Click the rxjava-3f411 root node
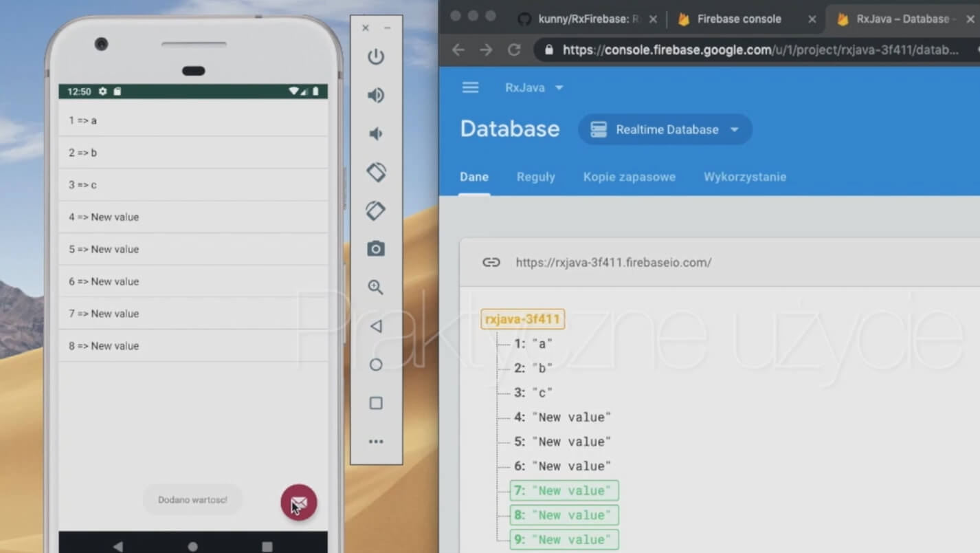The width and height of the screenshot is (980, 553). (x=522, y=319)
